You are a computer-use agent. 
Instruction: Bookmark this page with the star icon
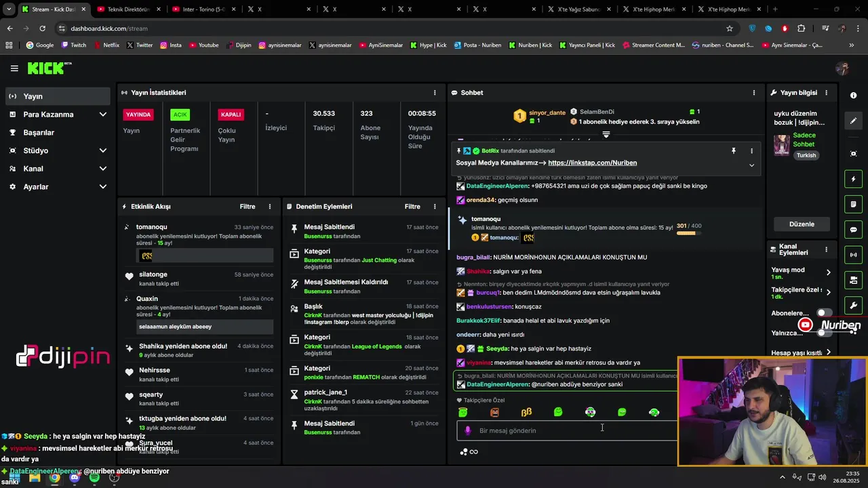click(x=730, y=28)
